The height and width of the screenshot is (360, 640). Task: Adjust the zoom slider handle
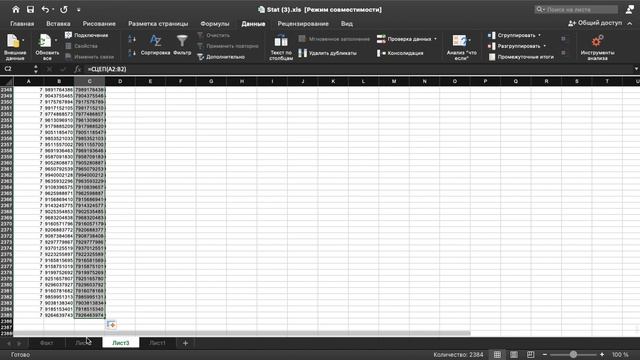573,355
